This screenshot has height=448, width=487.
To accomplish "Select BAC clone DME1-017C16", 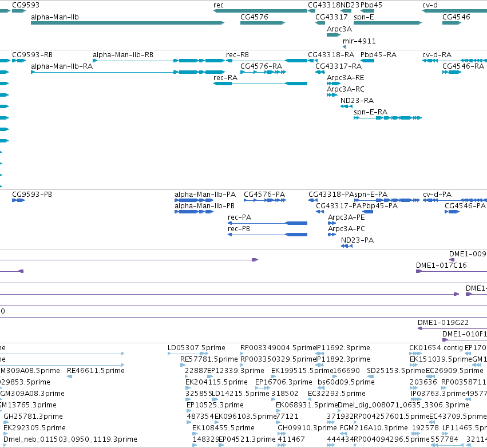I will pyautogui.click(x=441, y=265).
